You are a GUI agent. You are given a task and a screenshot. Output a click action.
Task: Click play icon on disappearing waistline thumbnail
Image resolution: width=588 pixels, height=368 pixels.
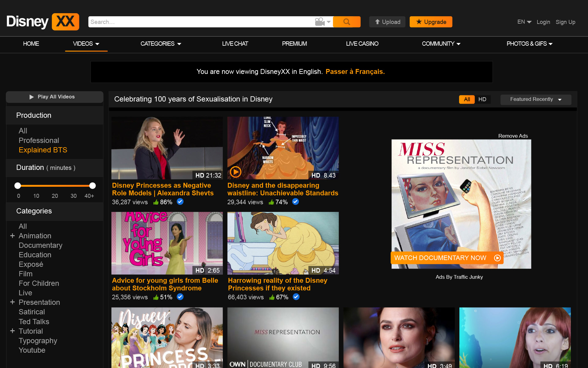tap(236, 172)
